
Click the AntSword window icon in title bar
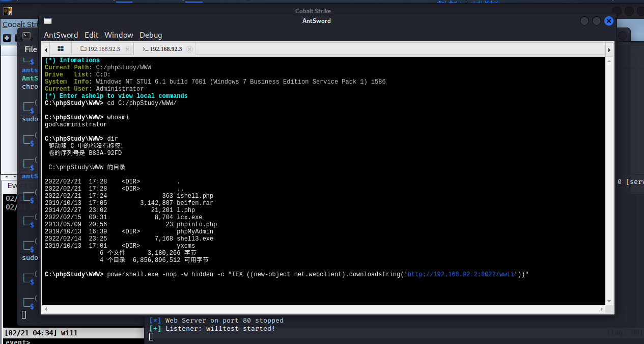pyautogui.click(x=48, y=21)
